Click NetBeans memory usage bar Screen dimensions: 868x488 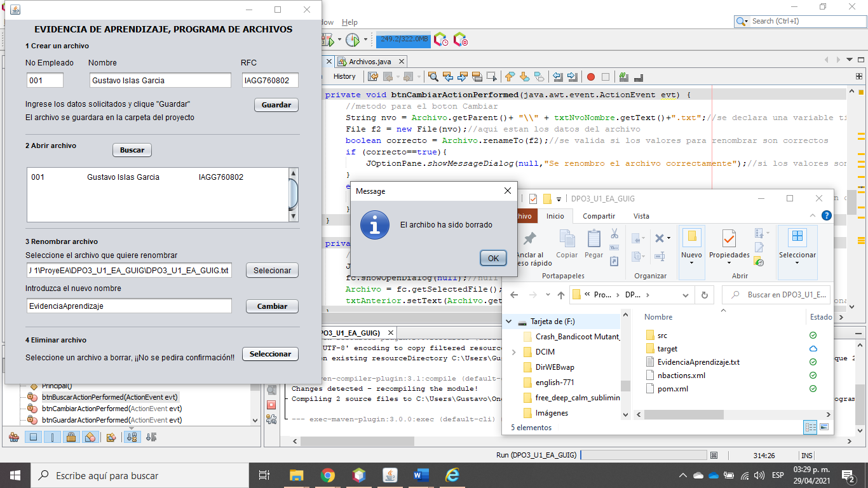tap(403, 39)
